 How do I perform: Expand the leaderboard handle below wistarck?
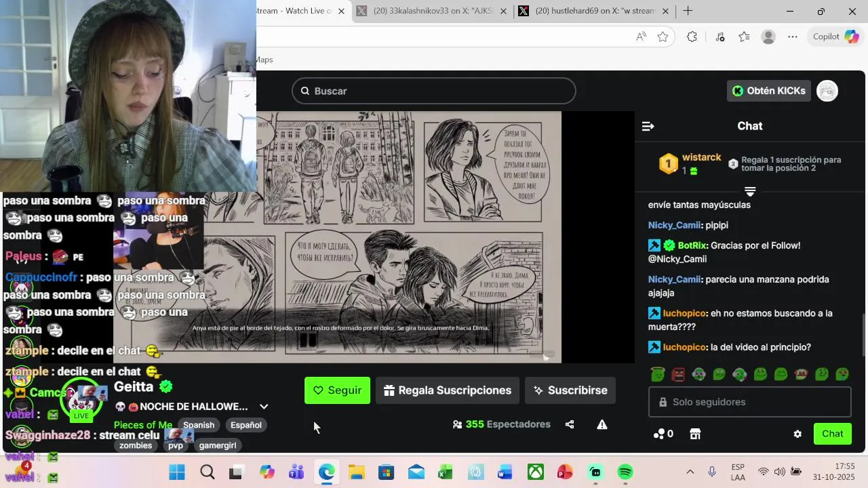tap(750, 191)
